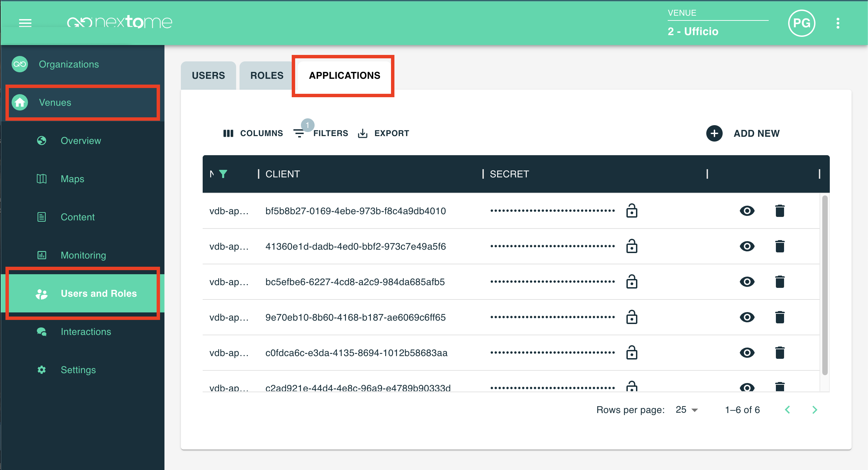Open Filters with active filter badge
The height and width of the screenshot is (470, 868).
tap(321, 133)
